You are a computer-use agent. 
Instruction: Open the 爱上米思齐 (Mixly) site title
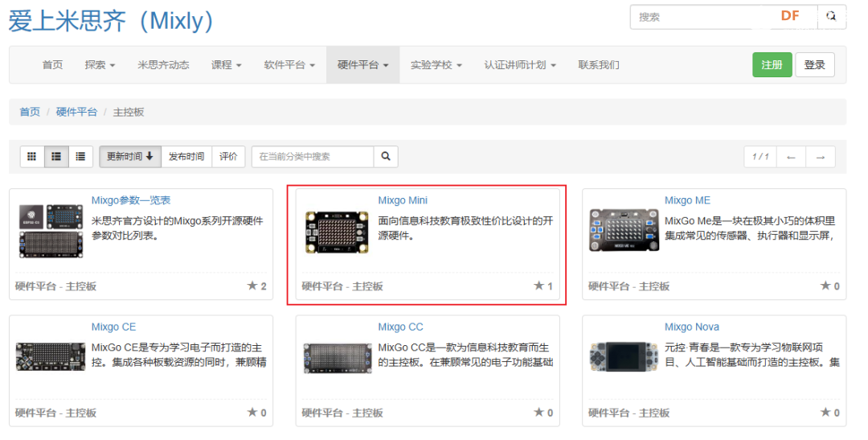tap(111, 21)
